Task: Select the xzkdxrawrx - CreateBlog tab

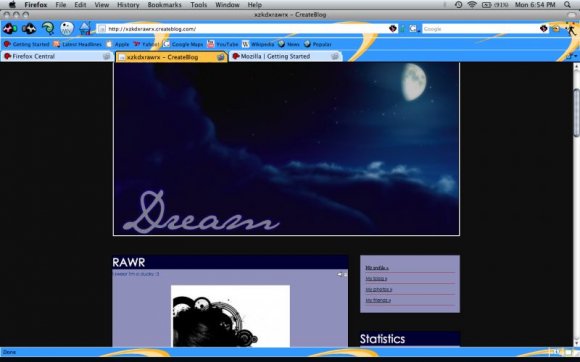Action: point(171,57)
